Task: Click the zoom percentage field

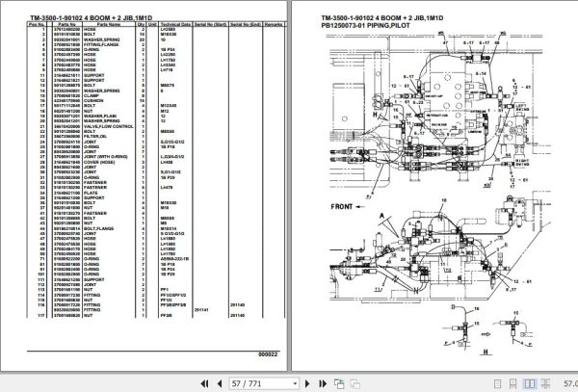Action: point(570,383)
